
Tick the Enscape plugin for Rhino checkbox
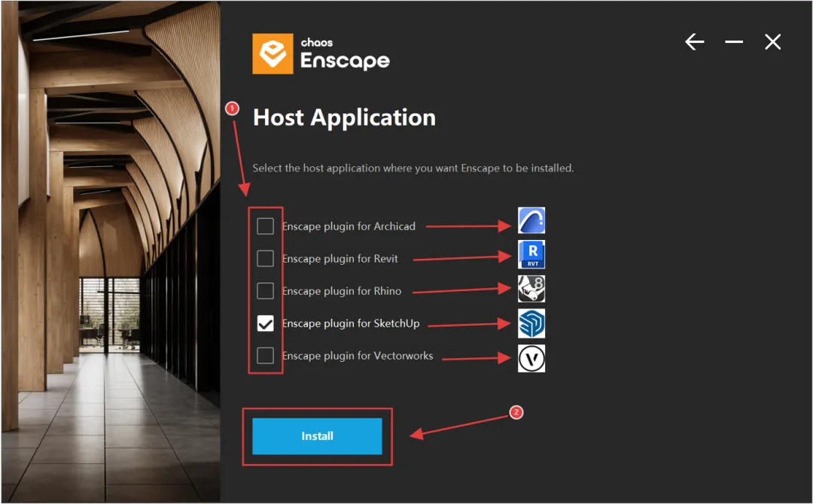point(265,290)
